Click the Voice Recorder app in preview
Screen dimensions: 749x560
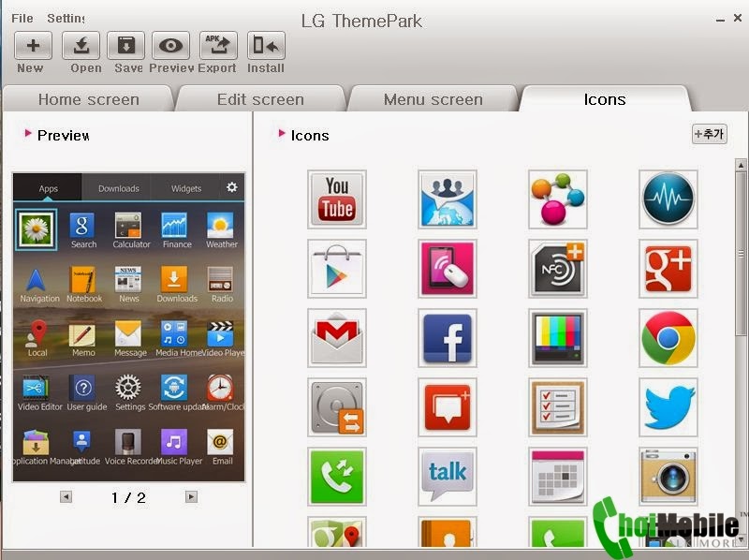(x=131, y=448)
